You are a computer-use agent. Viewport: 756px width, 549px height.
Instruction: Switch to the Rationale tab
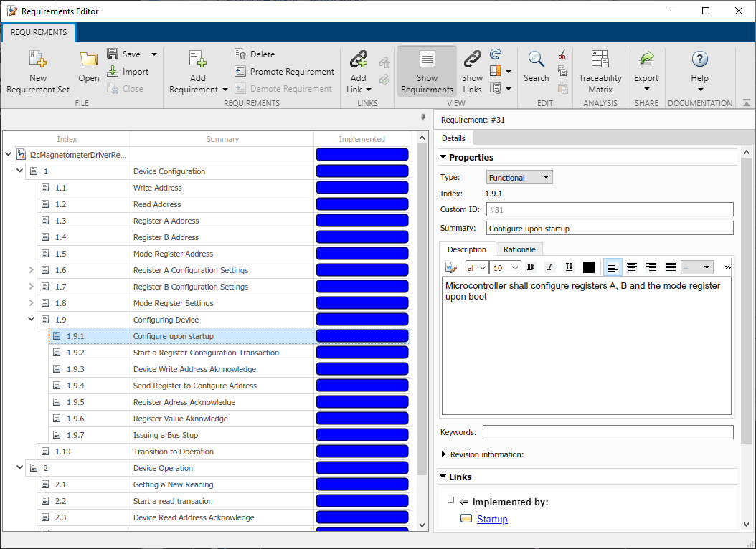pos(519,249)
